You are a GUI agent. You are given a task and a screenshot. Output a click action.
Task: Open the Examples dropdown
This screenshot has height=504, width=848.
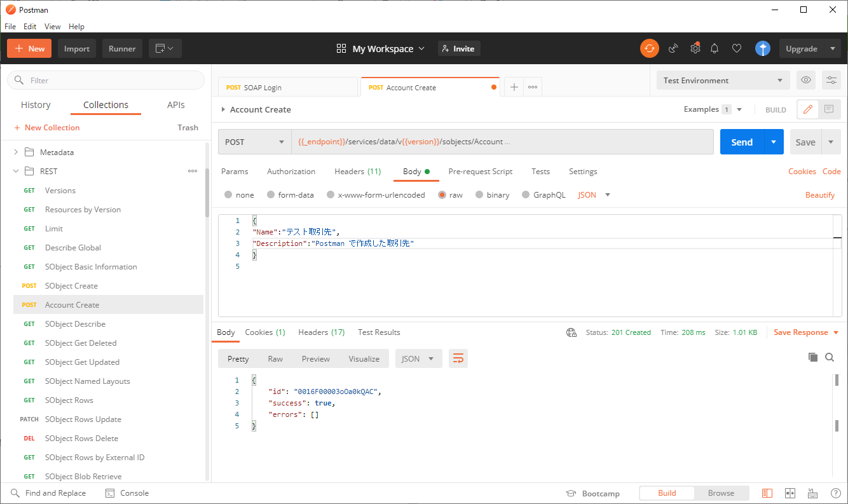tap(713, 109)
